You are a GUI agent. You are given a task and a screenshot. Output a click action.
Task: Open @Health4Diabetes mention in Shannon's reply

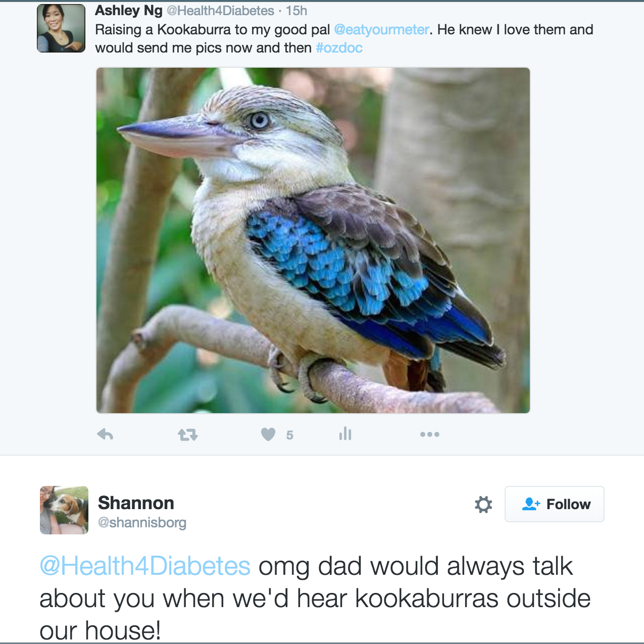click(x=145, y=566)
